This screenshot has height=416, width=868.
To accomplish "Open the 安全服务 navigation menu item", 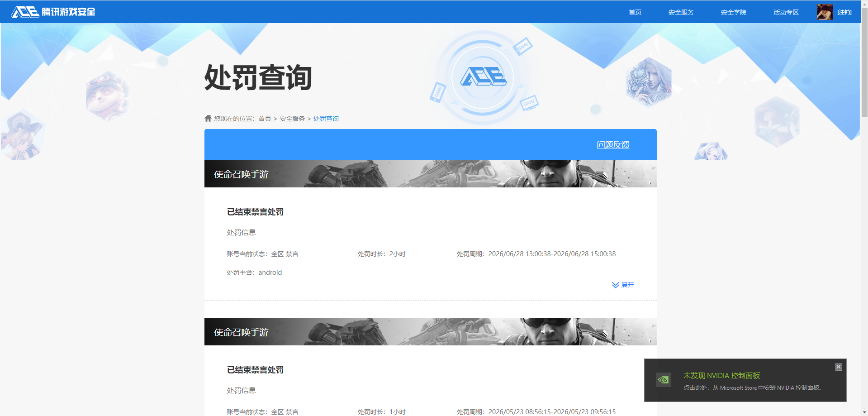I will point(681,12).
